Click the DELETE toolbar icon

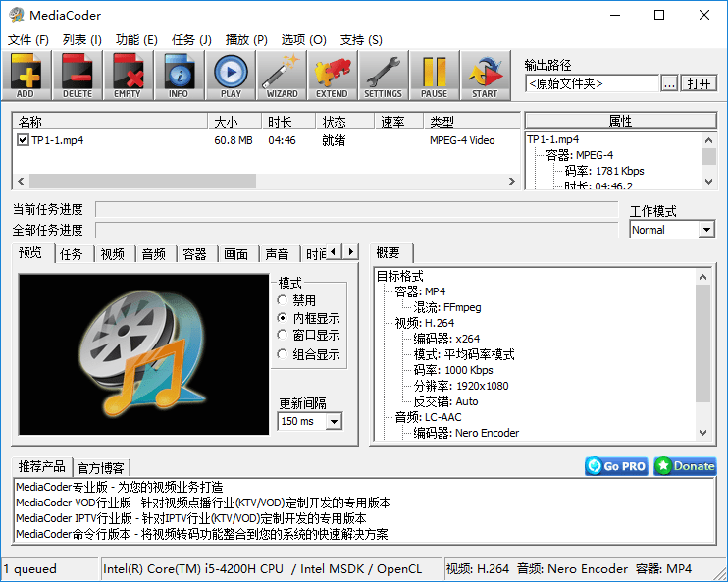pyautogui.click(x=77, y=75)
